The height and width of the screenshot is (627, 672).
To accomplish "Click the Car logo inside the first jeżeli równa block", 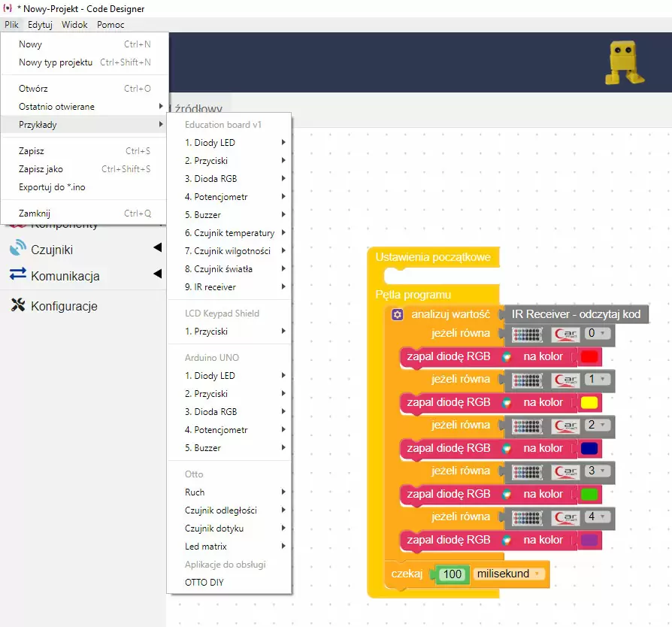I will pos(567,335).
